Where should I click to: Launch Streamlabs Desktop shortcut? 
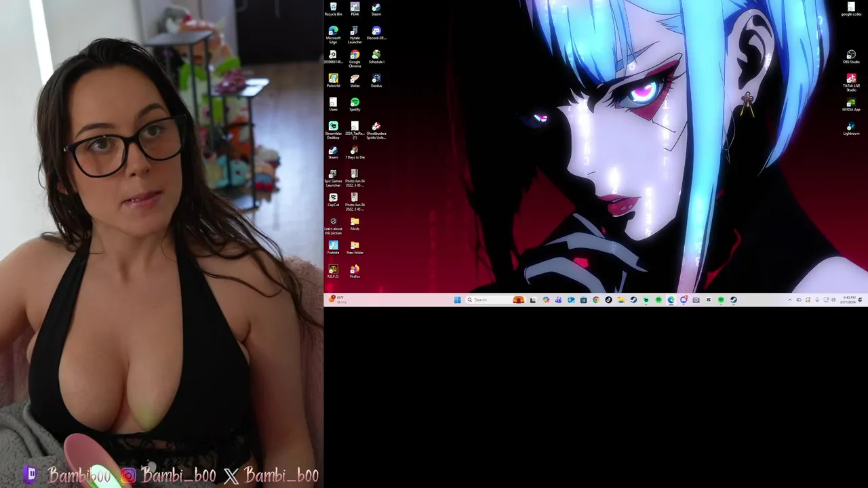[333, 130]
